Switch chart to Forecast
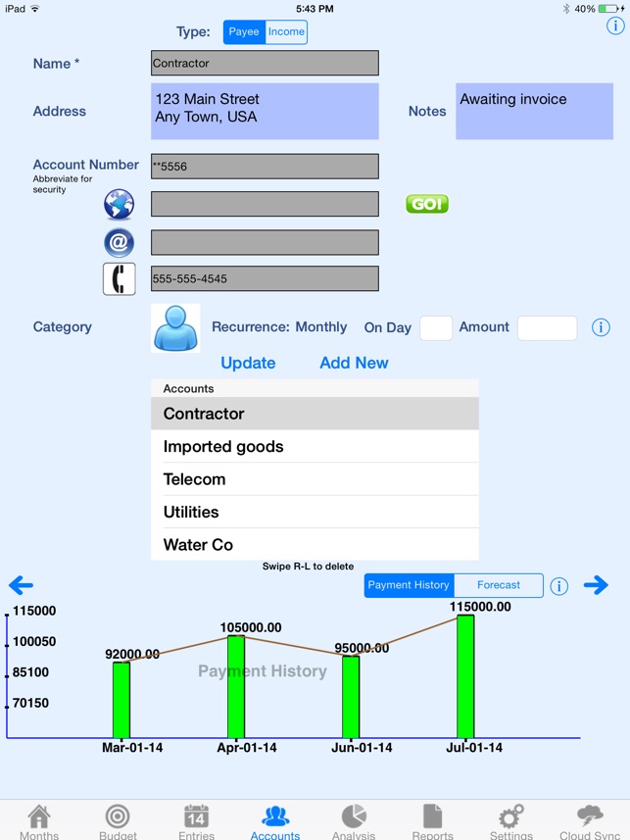The width and height of the screenshot is (630, 840). point(499,585)
